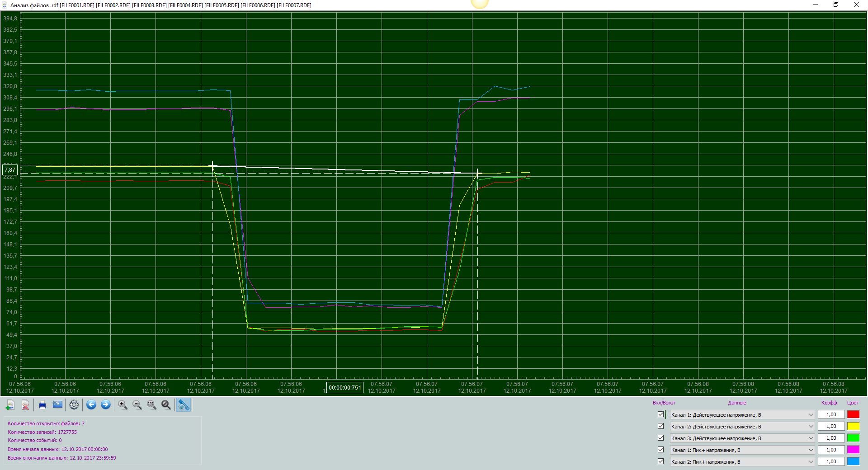Click the Вкл/Выкл column header

pos(663,403)
